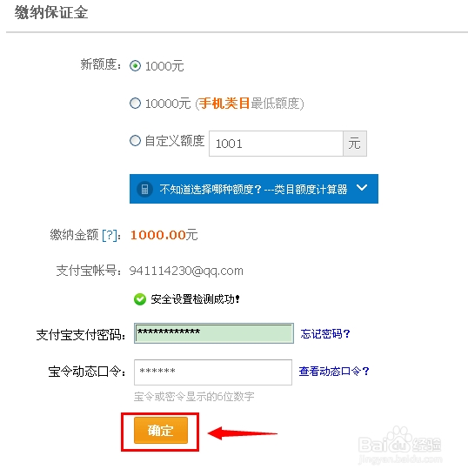Screen dimensions: 468x476
Task: Click the 宝令动态口令 code input field
Action: [x=213, y=372]
